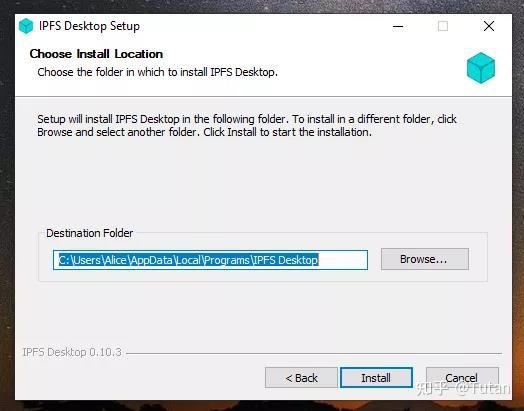Click the 'Destination Folder' group label
The height and width of the screenshot is (411, 524).
[x=90, y=233]
